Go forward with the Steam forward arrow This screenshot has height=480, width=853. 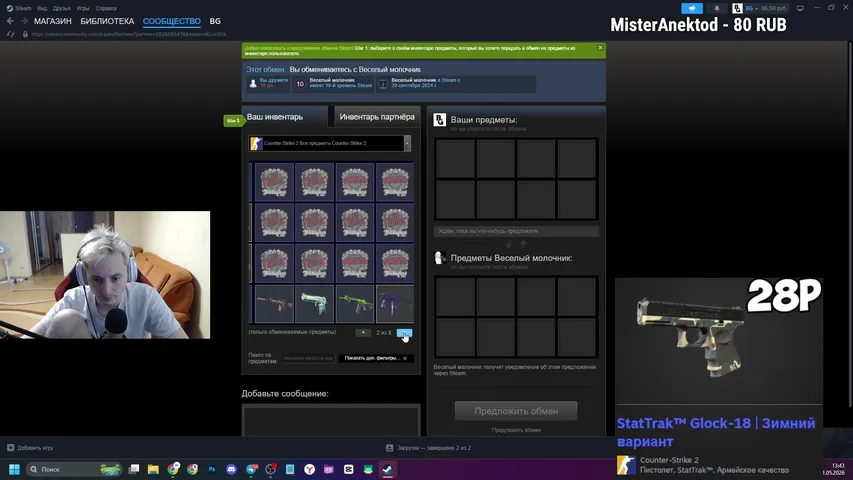tap(24, 21)
